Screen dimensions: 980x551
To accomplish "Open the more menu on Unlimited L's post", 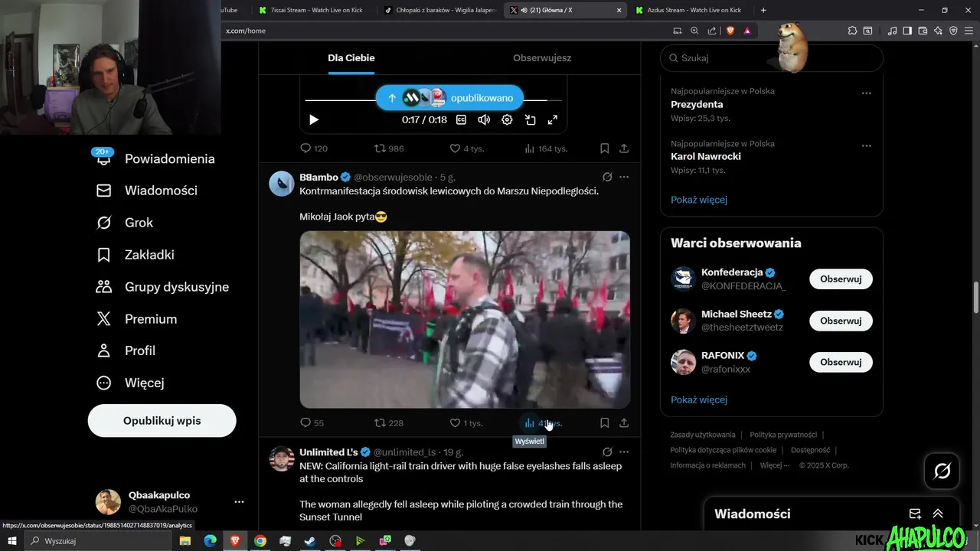I will [x=624, y=452].
